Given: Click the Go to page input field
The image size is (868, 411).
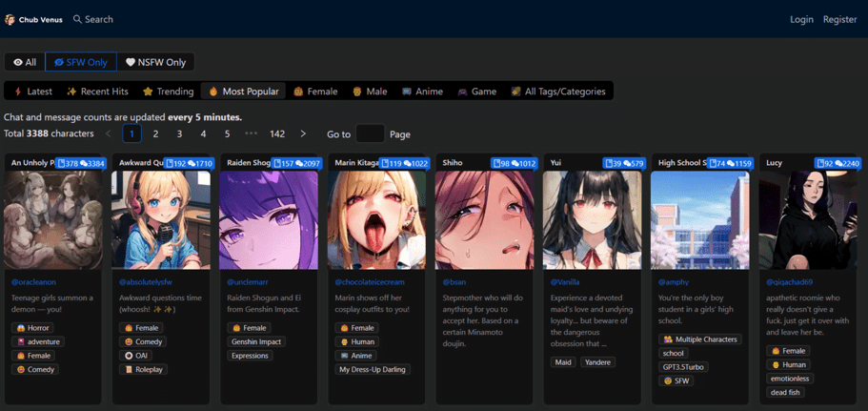Looking at the screenshot, I should [x=370, y=134].
